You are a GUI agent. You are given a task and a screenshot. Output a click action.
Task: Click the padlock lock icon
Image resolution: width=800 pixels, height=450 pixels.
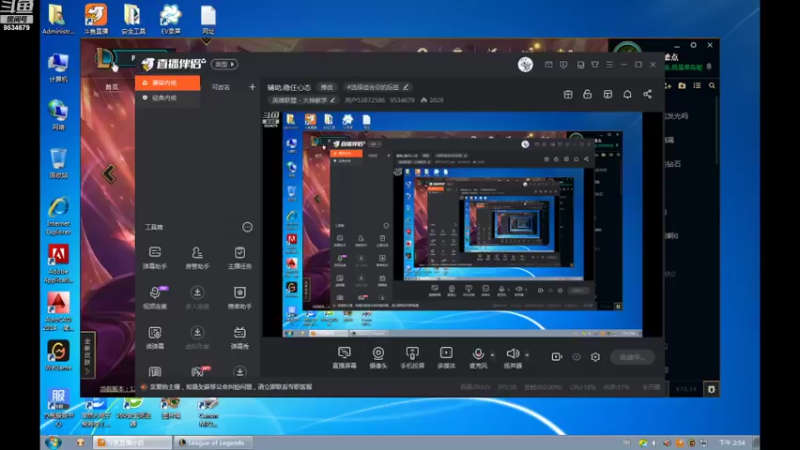click(587, 94)
